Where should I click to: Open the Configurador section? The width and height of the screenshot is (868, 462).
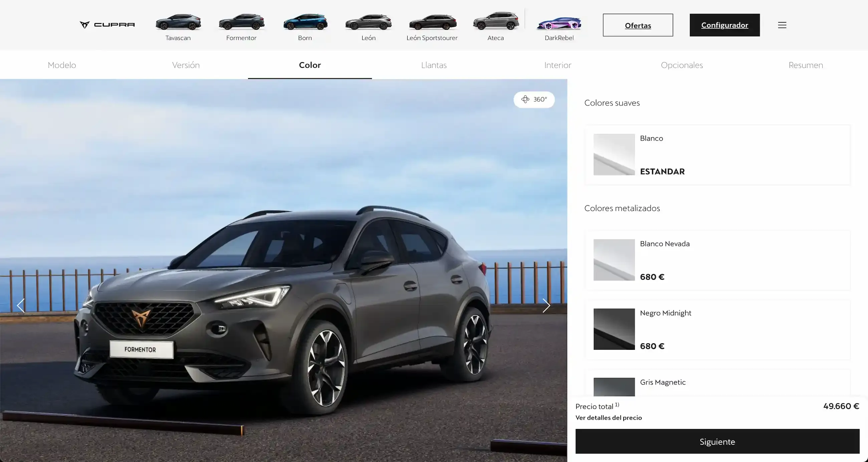[x=724, y=25]
